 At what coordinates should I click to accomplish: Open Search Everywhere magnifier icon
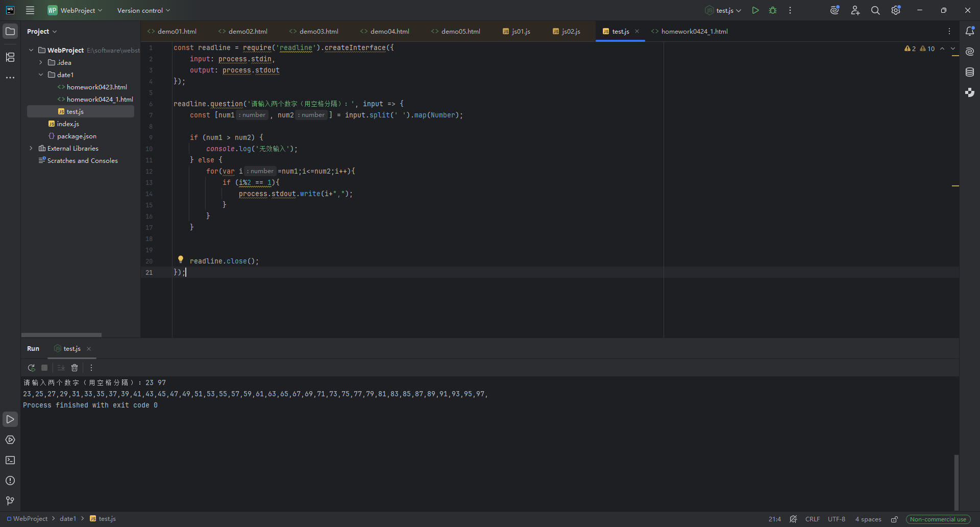[x=875, y=10]
